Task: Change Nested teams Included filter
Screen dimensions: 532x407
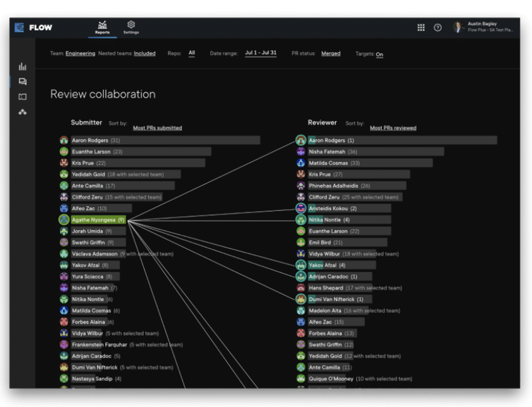Action: pyautogui.click(x=145, y=53)
